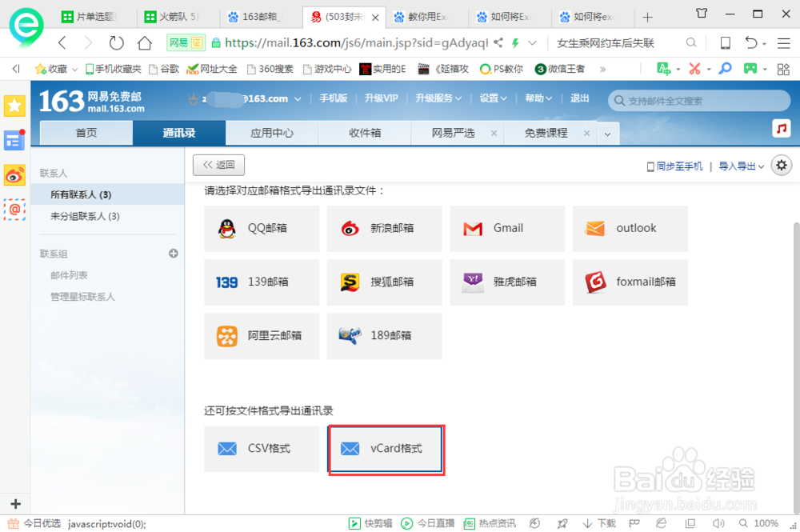Go back with the 返回 button
This screenshot has height=532, width=800.
pyautogui.click(x=218, y=165)
